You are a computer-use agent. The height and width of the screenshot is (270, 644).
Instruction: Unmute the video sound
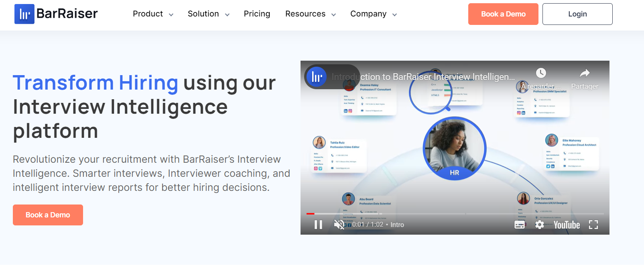click(339, 225)
